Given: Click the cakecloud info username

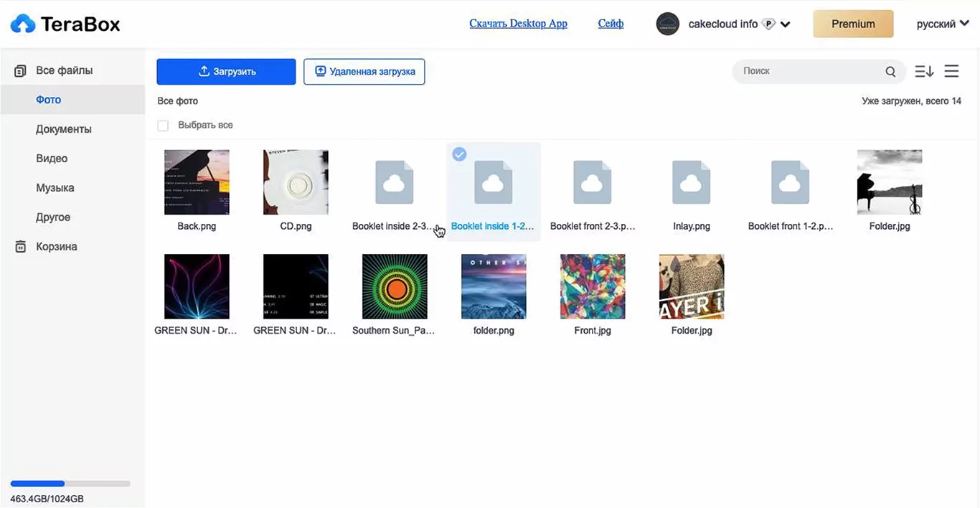Looking at the screenshot, I should pos(722,24).
